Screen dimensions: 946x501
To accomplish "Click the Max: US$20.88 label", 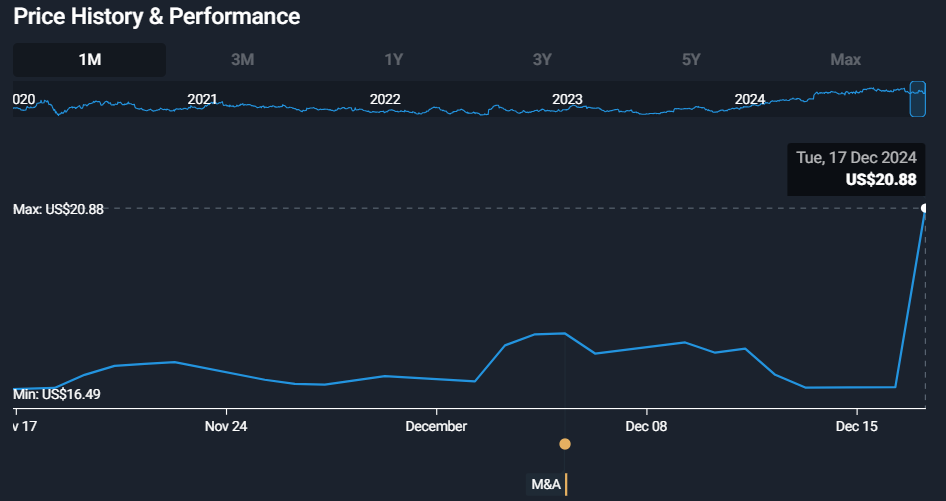I will click(x=58, y=210).
